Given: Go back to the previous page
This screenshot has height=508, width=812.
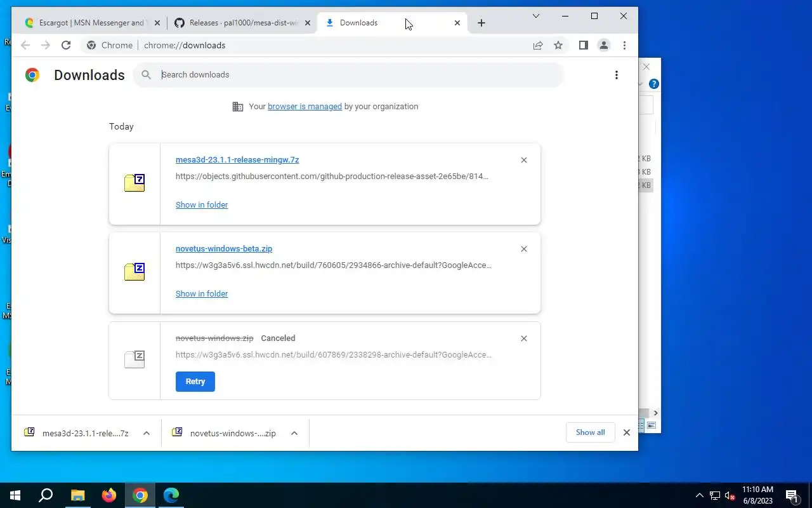Looking at the screenshot, I should pyautogui.click(x=25, y=45).
